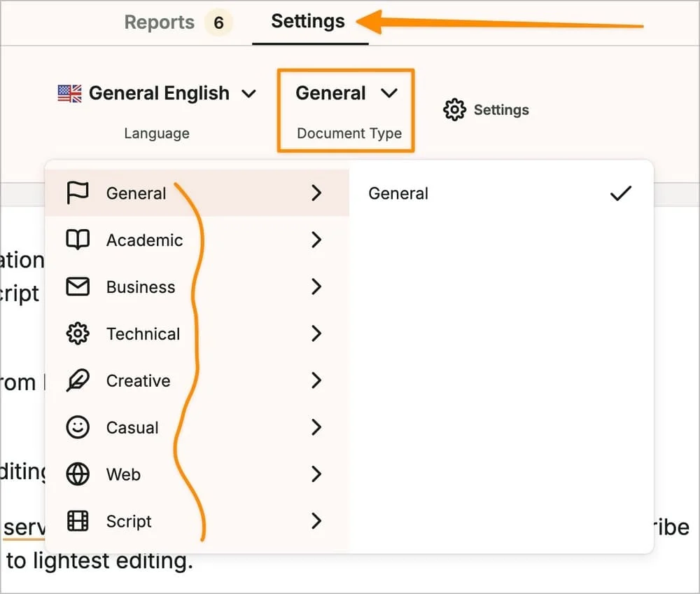The image size is (700, 594).
Task: Click the flag icon beside General
Action: [77, 193]
